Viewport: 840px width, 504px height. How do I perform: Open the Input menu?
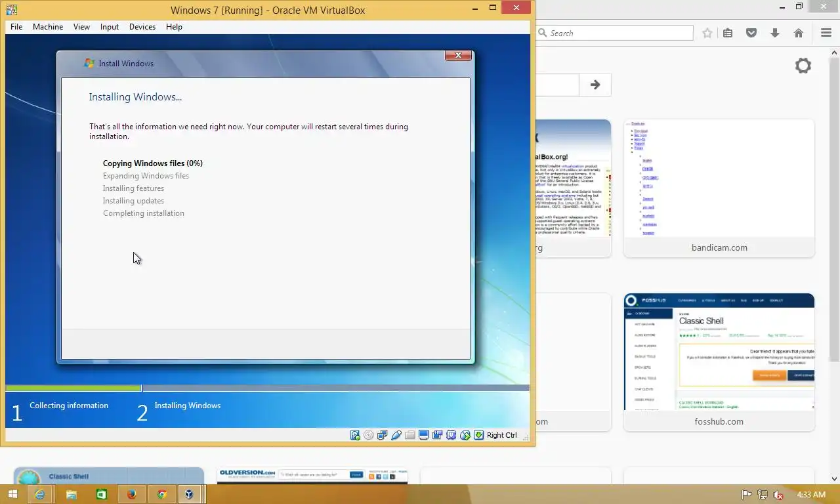click(x=110, y=27)
